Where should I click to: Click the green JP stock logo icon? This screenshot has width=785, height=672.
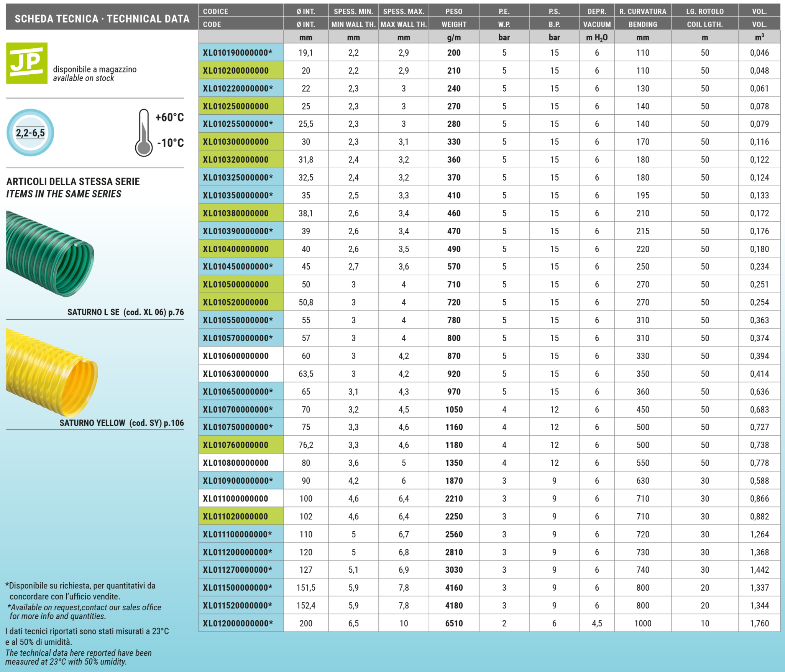tap(27, 63)
